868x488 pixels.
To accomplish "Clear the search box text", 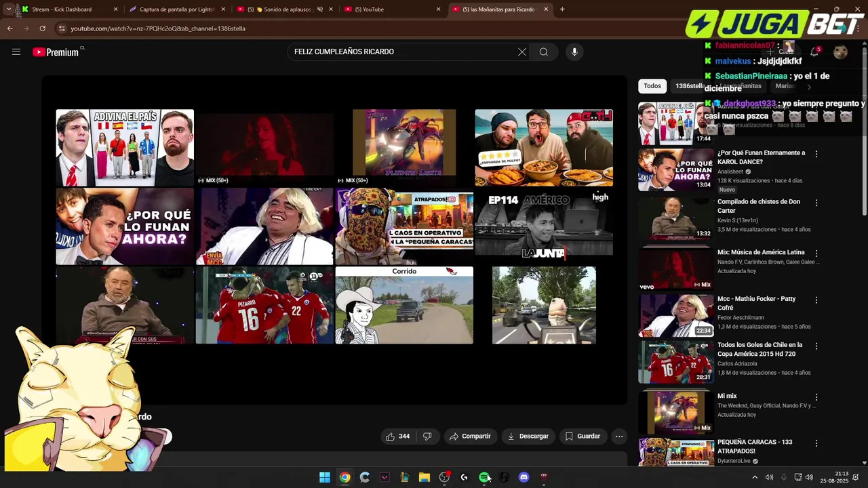I will click(x=522, y=52).
